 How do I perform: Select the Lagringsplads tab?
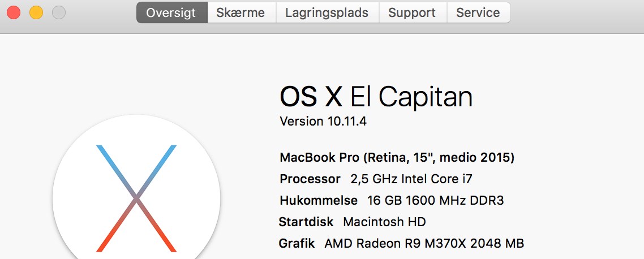pyautogui.click(x=327, y=12)
